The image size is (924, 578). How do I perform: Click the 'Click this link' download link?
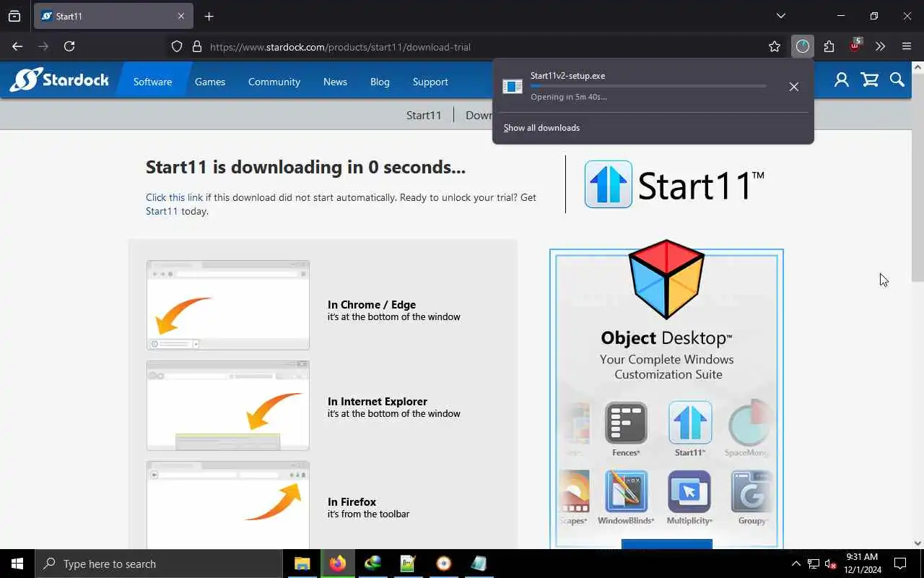[x=174, y=197]
